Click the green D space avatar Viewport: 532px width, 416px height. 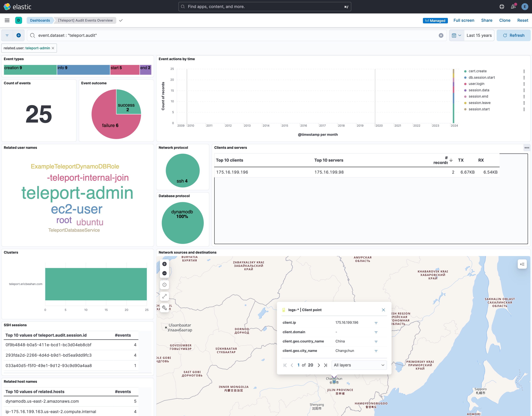click(19, 20)
